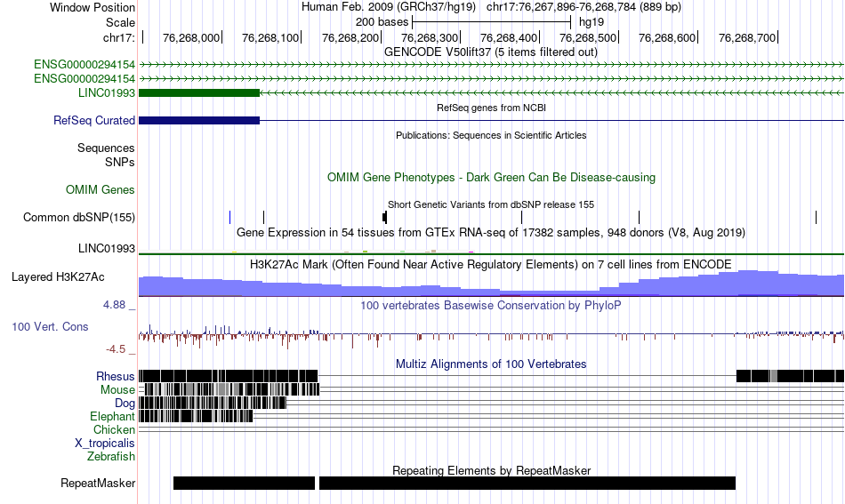Image resolution: width=845 pixels, height=504 pixels.
Task: Click the 76,268,000 ruler position
Action: pos(191,37)
